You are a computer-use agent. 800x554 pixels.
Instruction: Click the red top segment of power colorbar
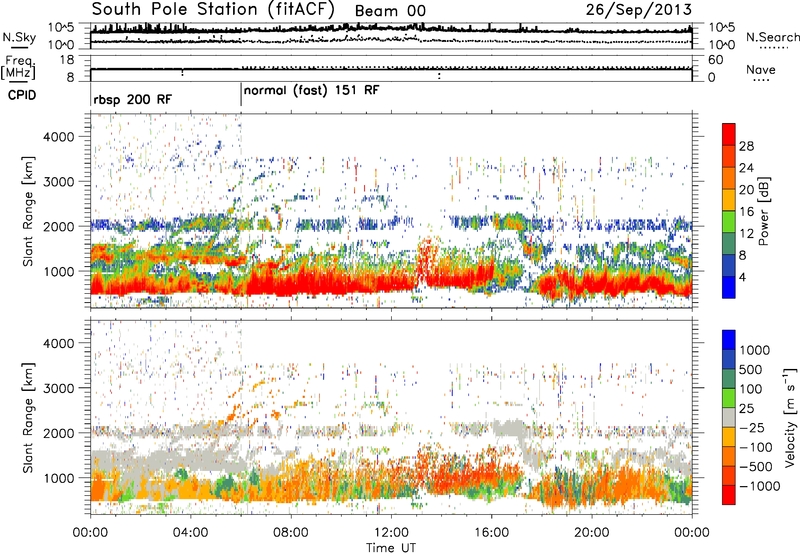pyautogui.click(x=729, y=134)
